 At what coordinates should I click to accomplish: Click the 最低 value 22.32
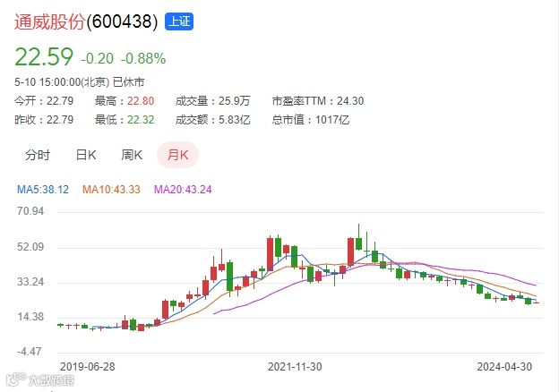141,120
